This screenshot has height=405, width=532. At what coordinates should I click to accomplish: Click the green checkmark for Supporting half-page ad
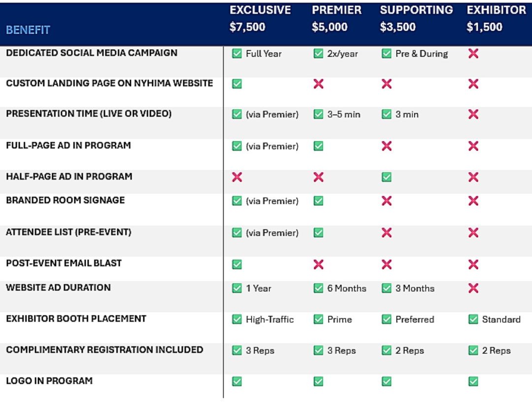pyautogui.click(x=387, y=177)
